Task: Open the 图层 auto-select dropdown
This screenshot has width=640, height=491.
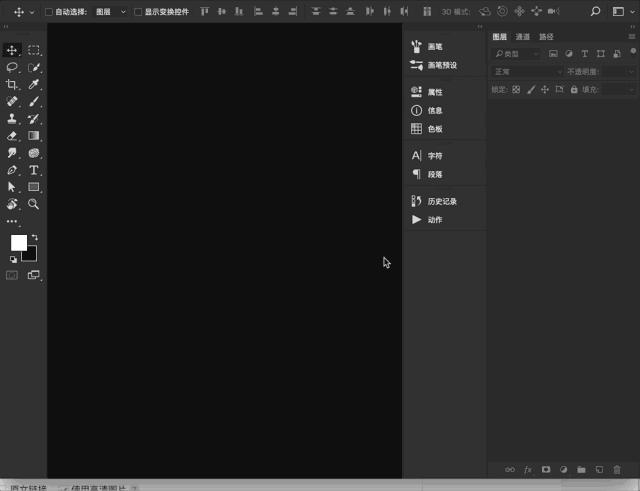Action: click(x=111, y=12)
